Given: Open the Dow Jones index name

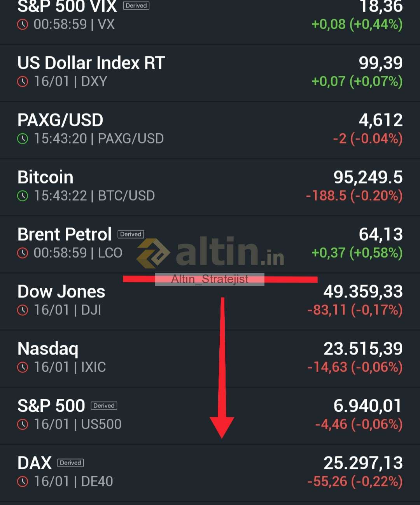Looking at the screenshot, I should [x=61, y=292].
